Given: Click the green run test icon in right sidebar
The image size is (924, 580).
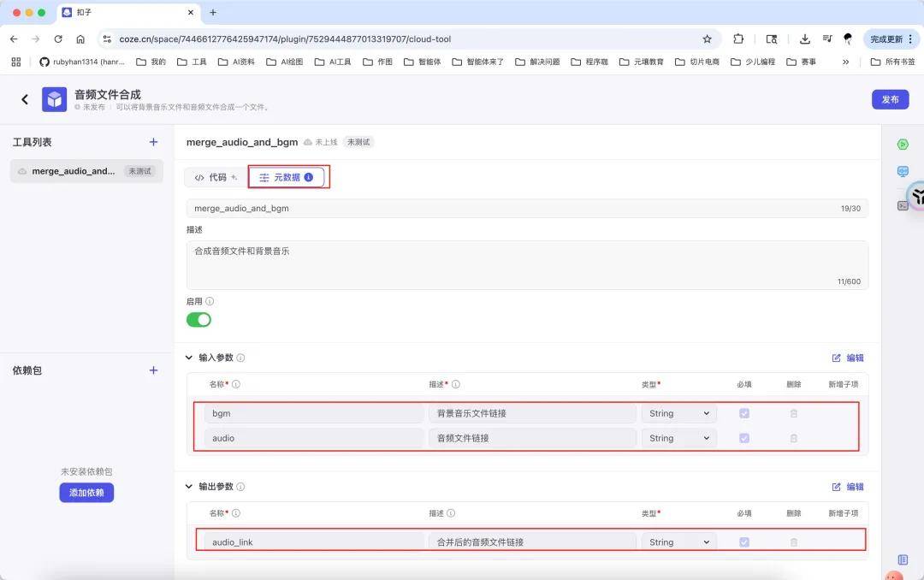Looking at the screenshot, I should click(903, 145).
